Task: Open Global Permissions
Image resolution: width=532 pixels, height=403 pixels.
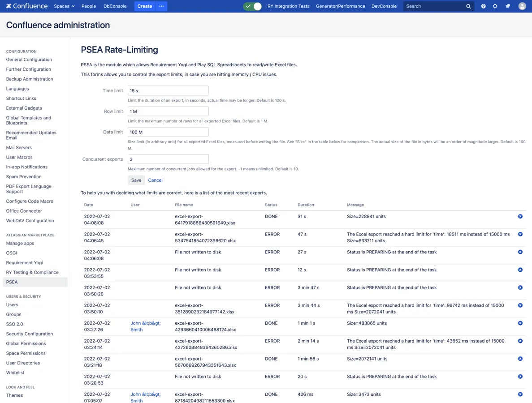Action: click(26, 343)
